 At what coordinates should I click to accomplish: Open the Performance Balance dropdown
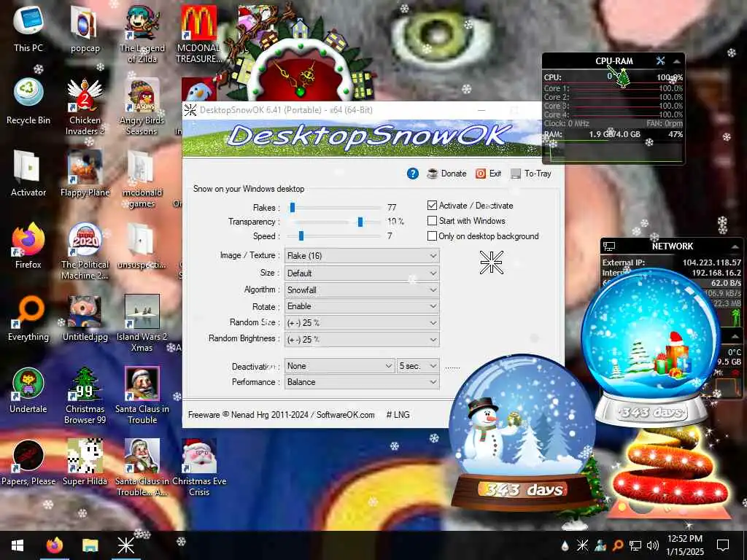pyautogui.click(x=362, y=382)
